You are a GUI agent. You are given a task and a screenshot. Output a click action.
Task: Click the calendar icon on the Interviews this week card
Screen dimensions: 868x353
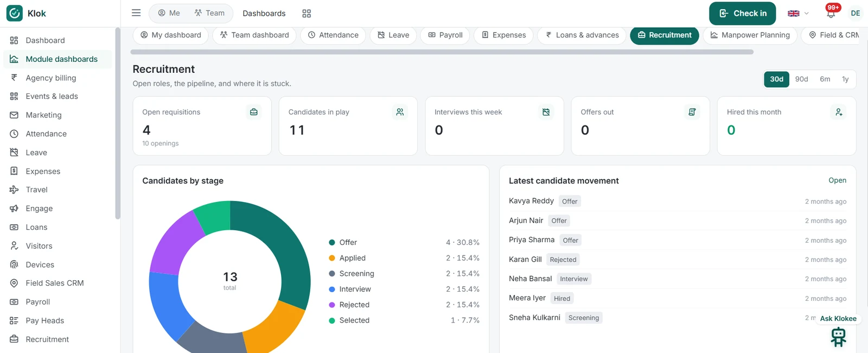546,112
